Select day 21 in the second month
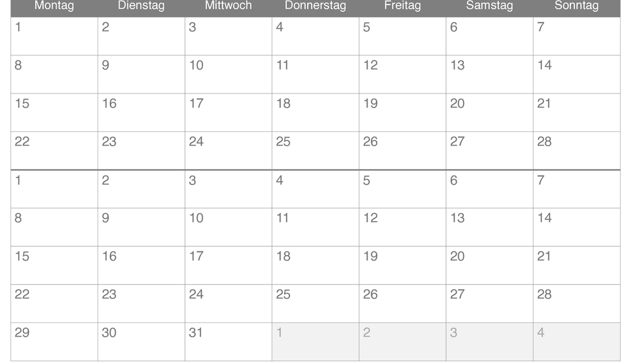631x364 pixels. pos(576,265)
